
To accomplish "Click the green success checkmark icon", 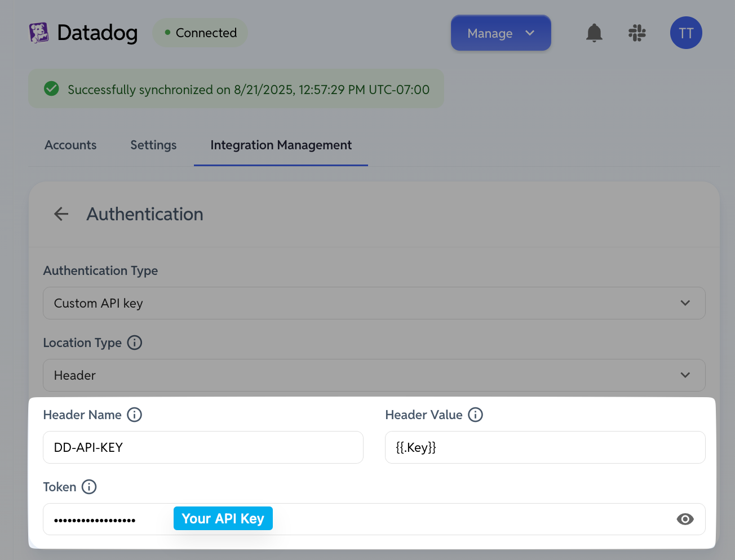I will click(x=51, y=88).
